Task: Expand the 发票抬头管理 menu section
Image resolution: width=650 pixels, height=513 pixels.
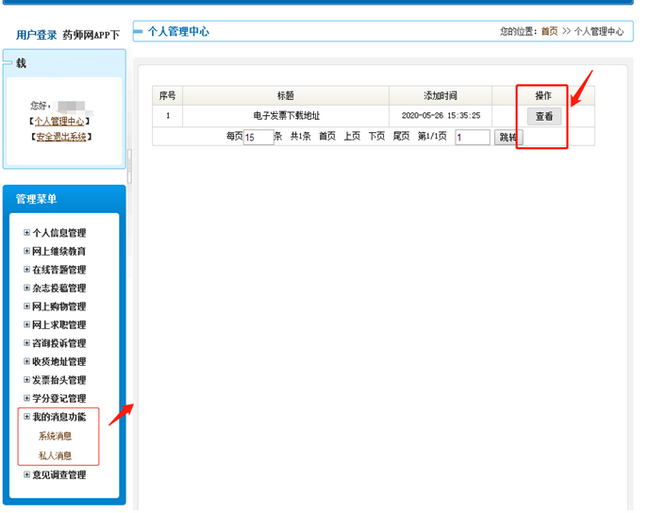Action: 27,380
